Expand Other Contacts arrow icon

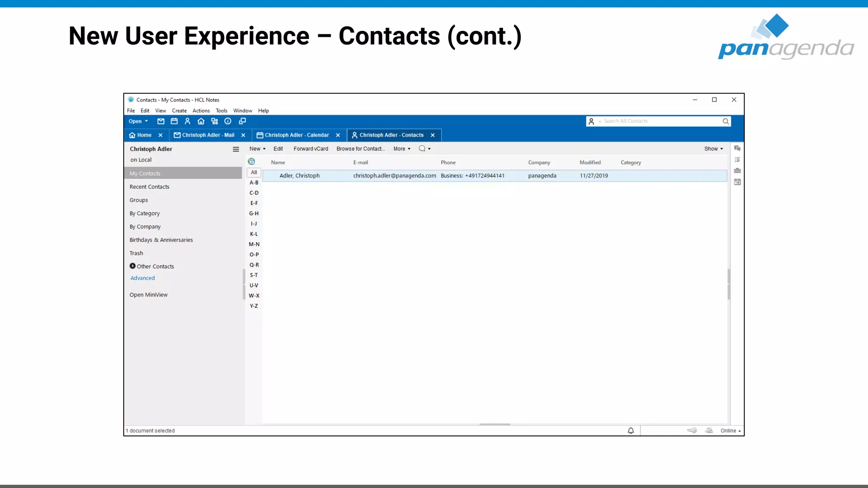click(133, 266)
